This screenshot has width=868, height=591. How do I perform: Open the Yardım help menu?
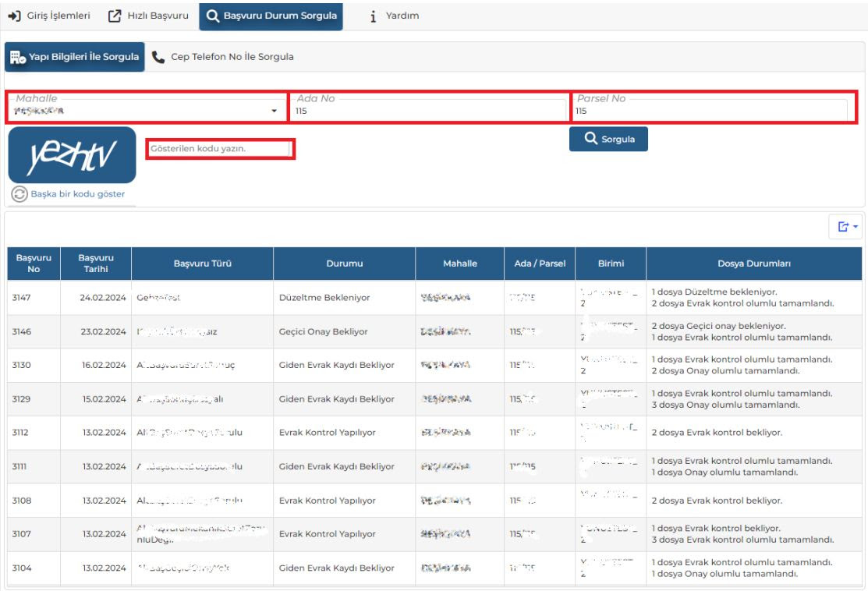coord(395,16)
